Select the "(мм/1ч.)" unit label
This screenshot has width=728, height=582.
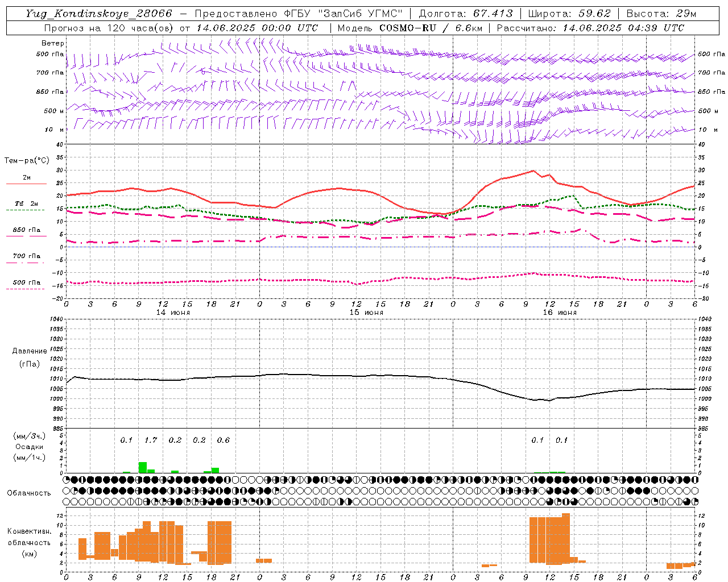(x=30, y=458)
